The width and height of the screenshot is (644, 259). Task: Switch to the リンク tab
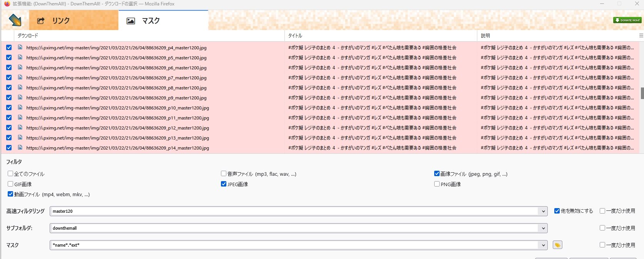click(74, 20)
